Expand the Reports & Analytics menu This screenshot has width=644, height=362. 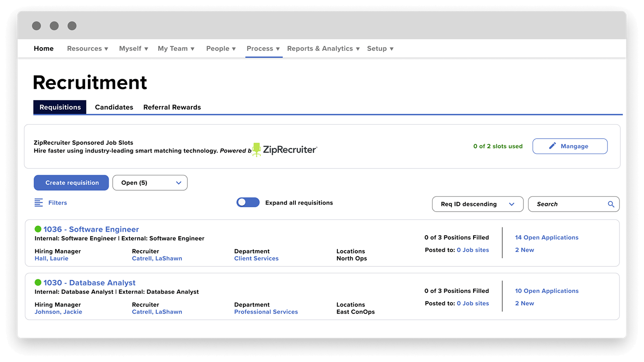[x=323, y=49]
